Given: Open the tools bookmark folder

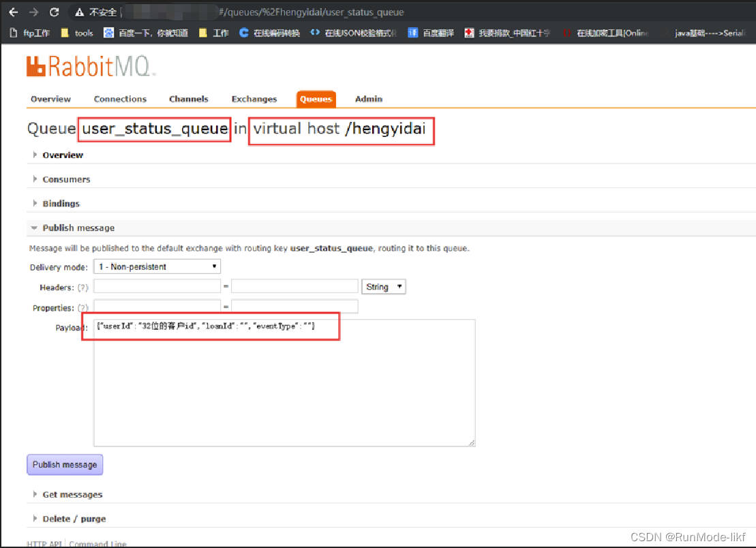Looking at the screenshot, I should pyautogui.click(x=77, y=33).
